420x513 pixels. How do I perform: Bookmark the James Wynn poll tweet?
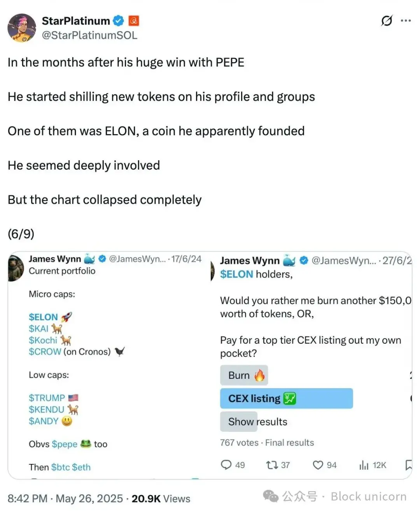(x=408, y=465)
